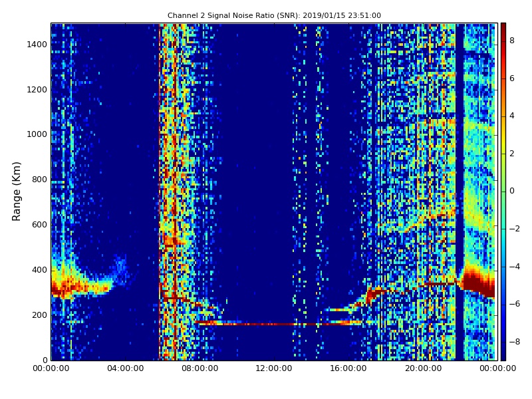
Task: Click the y-axis tick label 600
Action: click(39, 225)
